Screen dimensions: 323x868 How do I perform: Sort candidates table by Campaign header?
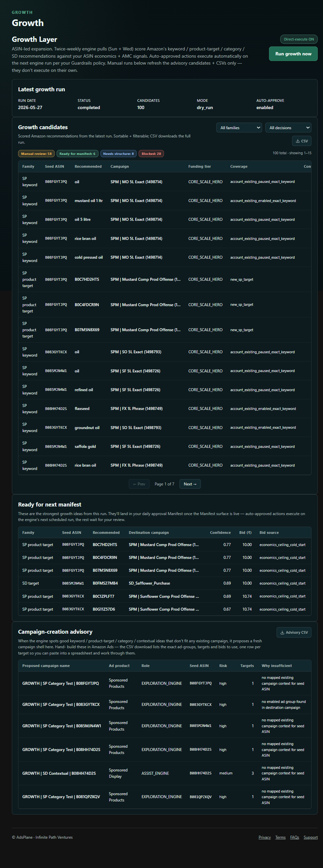tap(120, 166)
